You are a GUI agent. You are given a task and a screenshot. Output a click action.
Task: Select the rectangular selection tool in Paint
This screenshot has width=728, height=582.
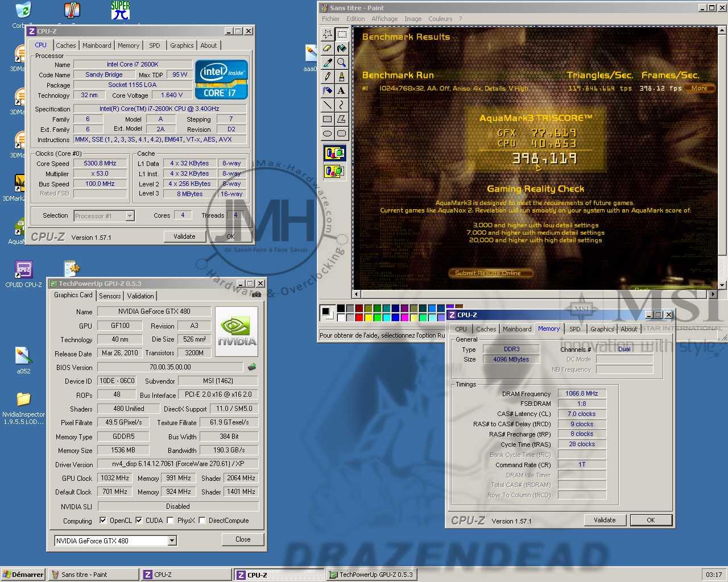pos(341,34)
